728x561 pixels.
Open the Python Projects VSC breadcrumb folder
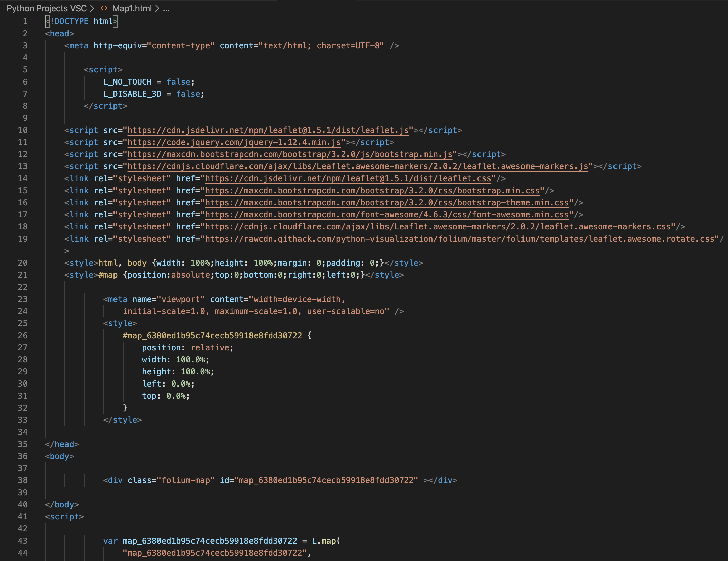[47, 8]
